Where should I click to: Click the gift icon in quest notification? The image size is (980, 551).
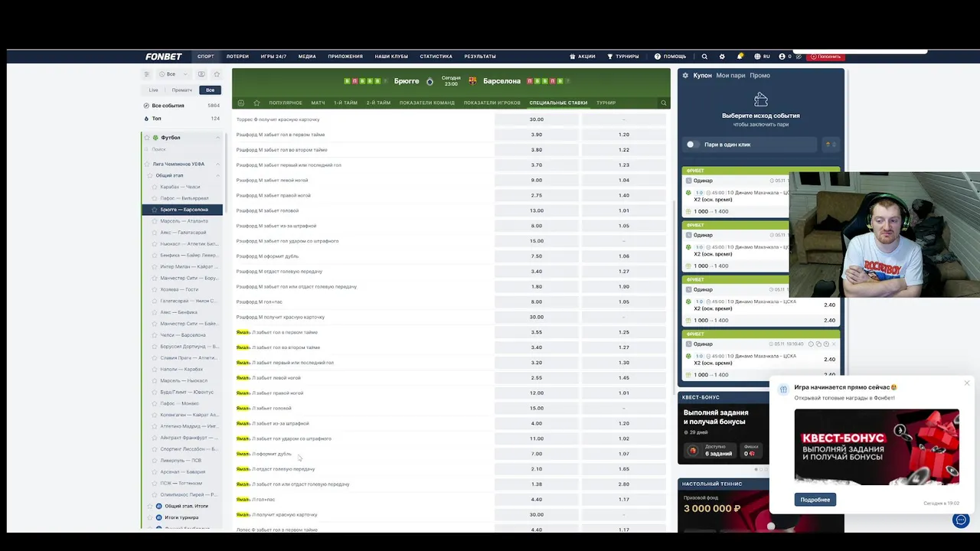tap(783, 390)
